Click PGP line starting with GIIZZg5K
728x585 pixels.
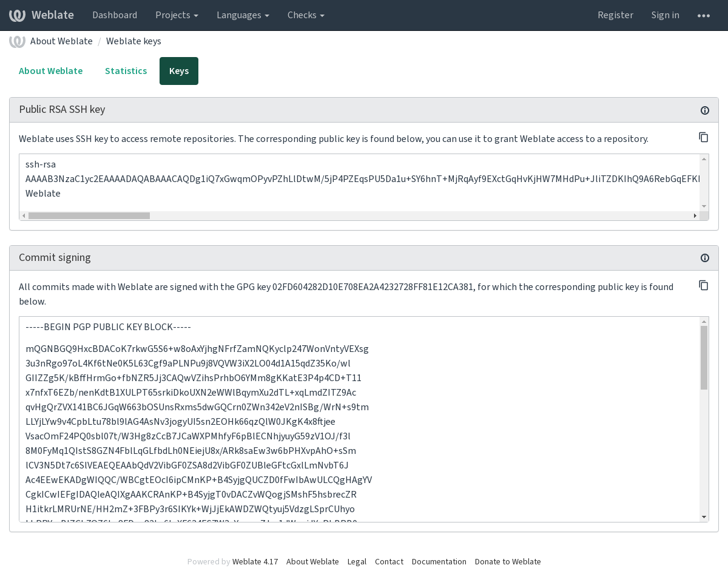tap(194, 378)
